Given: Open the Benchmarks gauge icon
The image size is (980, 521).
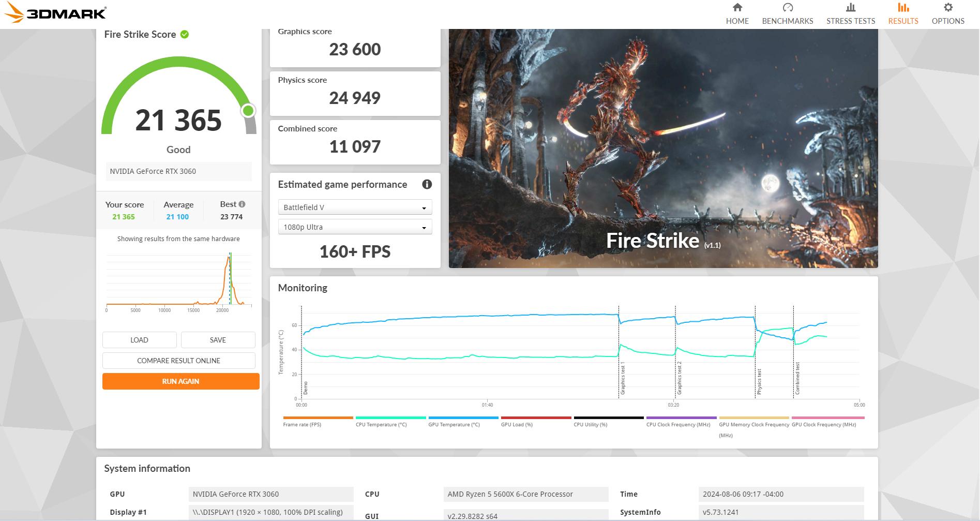Looking at the screenshot, I should tap(787, 8).
